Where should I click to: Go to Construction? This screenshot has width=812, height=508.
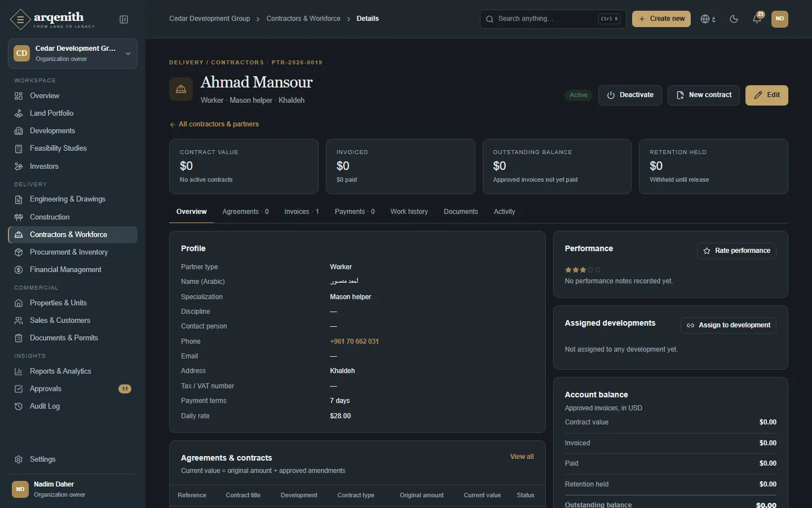pos(73,217)
